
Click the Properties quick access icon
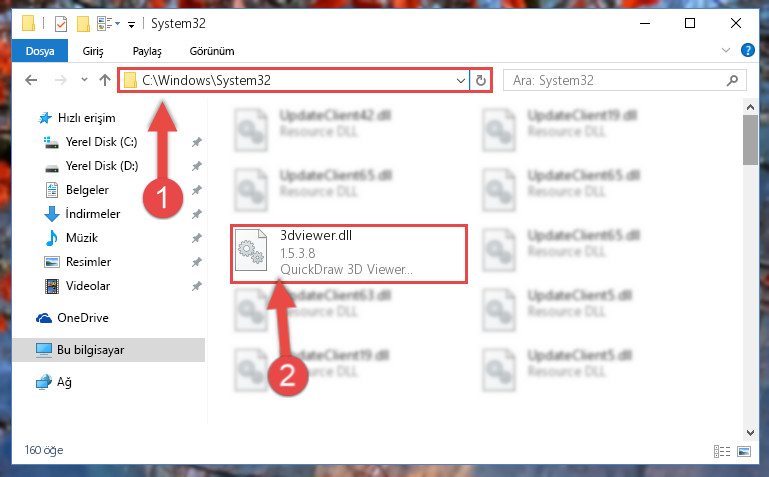pos(61,24)
